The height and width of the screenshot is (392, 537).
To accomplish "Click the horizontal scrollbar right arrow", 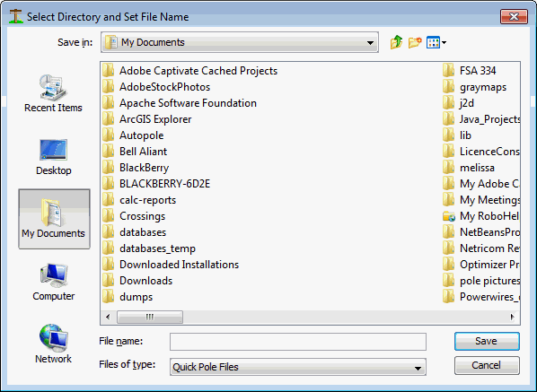I will point(513,317).
